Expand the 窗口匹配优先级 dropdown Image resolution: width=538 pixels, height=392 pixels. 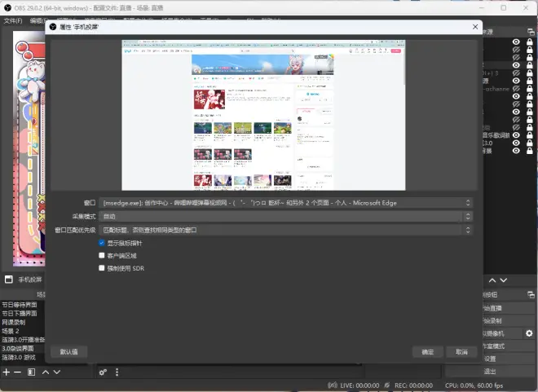[286, 230]
